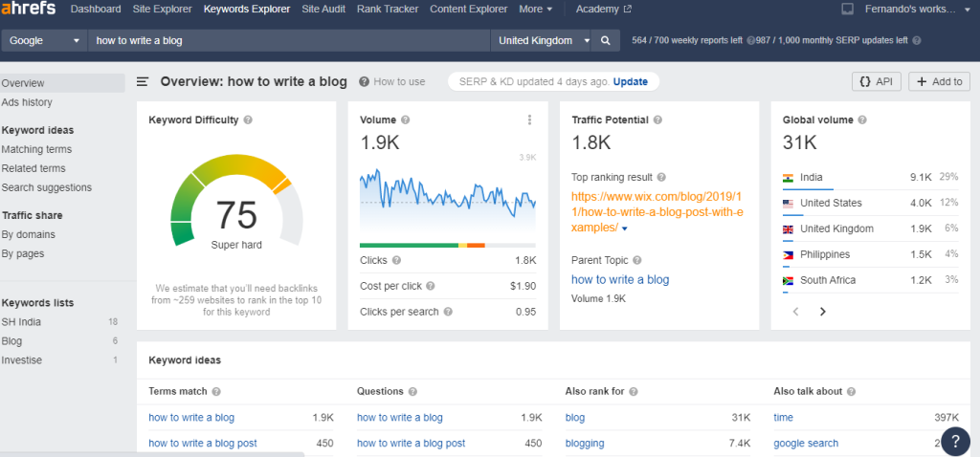Click the Traffic Potential help icon

[x=657, y=120]
